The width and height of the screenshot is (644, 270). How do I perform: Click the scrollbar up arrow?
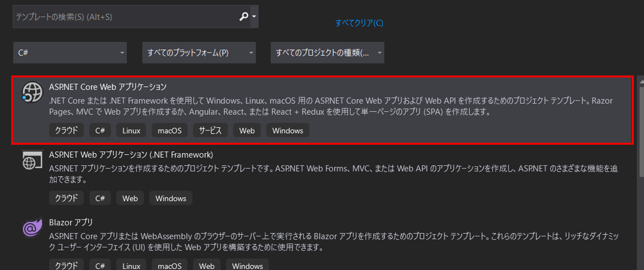coord(642,82)
